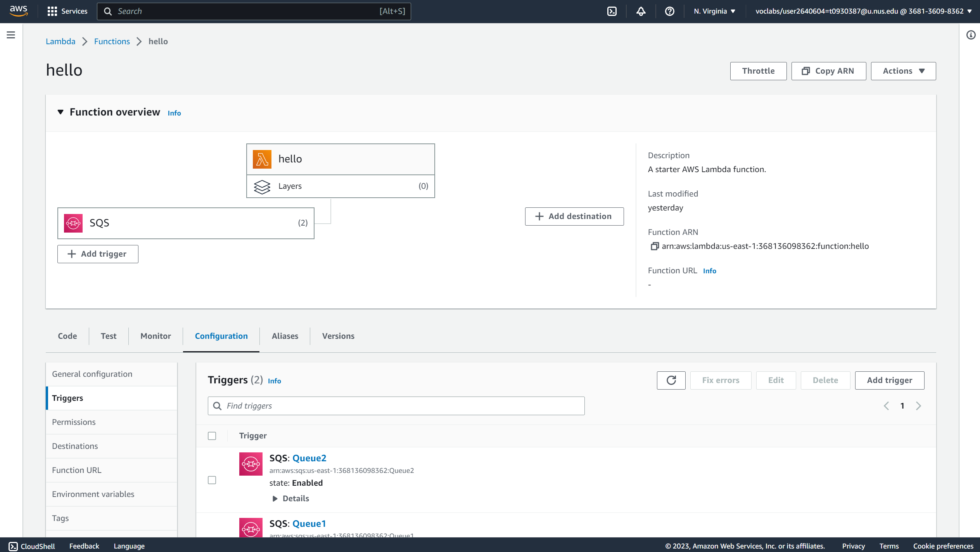Click Add trigger in Triggers panel
Viewport: 980px width, 552px height.
click(x=890, y=380)
